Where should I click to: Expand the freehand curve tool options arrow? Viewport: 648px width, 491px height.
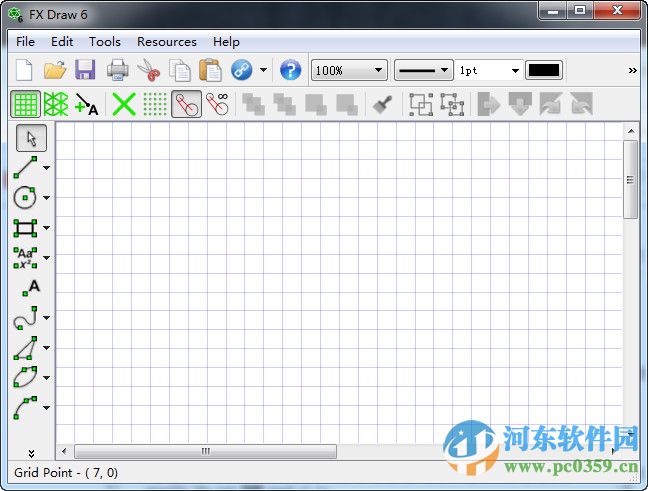[x=46, y=318]
